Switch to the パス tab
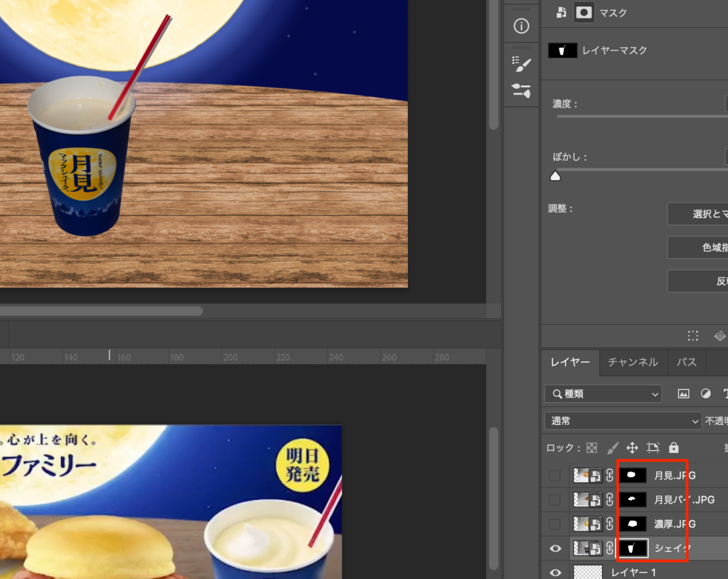Image resolution: width=728 pixels, height=579 pixels. 686,362
